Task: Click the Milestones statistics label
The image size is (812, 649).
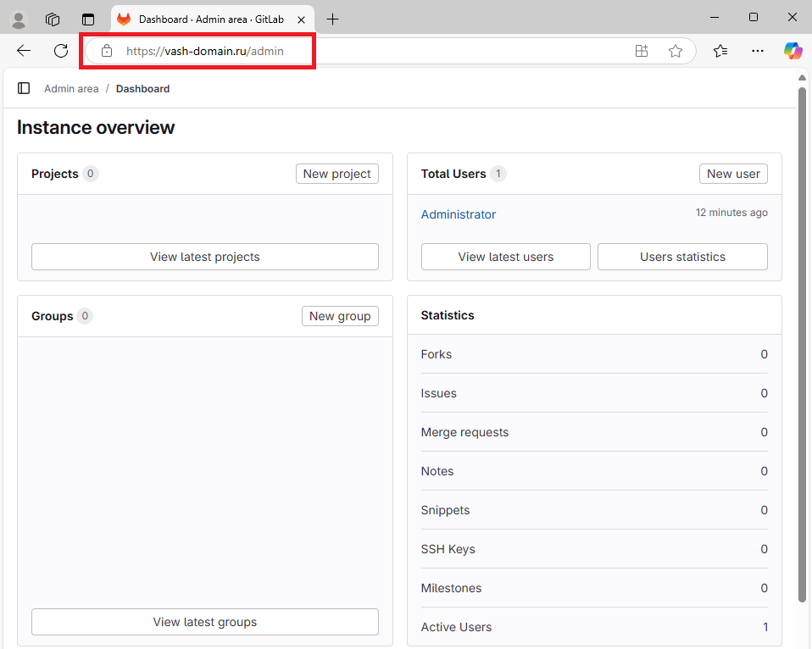Action: pos(451,589)
